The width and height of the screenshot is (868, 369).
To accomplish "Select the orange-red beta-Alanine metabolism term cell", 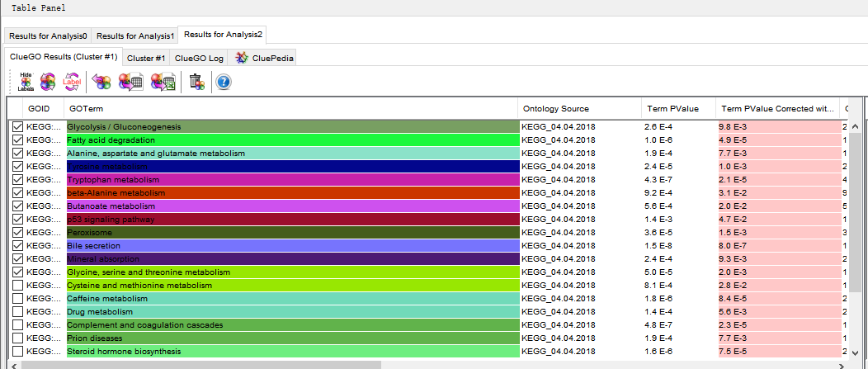I will 292,193.
